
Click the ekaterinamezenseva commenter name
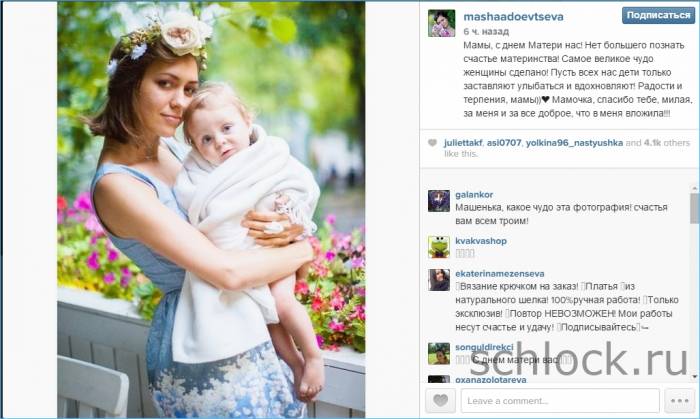pyautogui.click(x=499, y=274)
